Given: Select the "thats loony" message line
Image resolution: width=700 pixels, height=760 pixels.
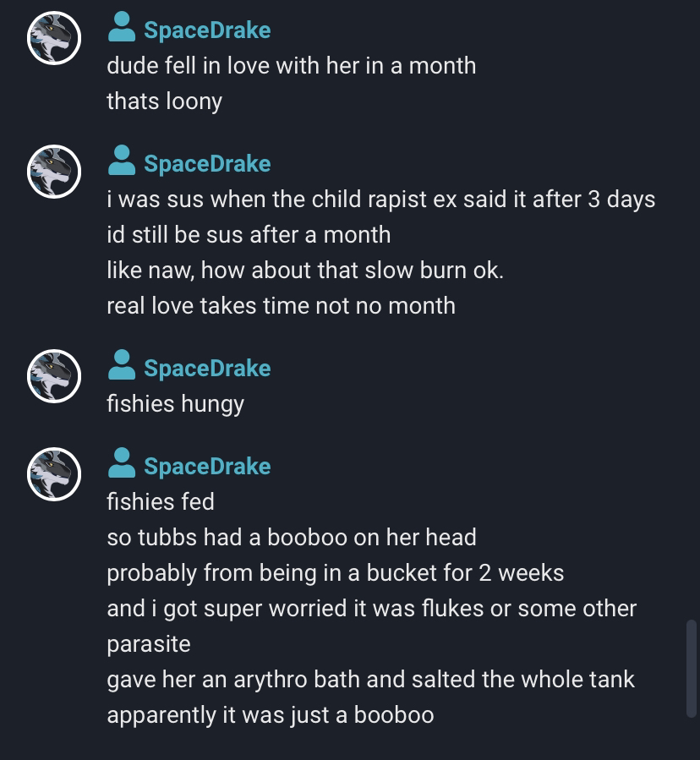Looking at the screenshot, I should click(164, 101).
